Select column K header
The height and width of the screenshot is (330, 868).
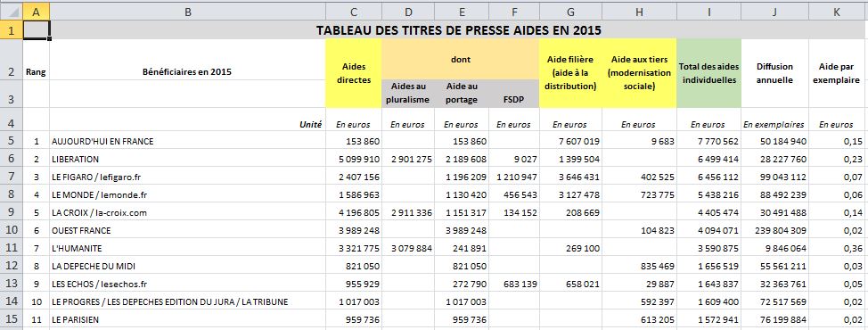tap(838, 11)
